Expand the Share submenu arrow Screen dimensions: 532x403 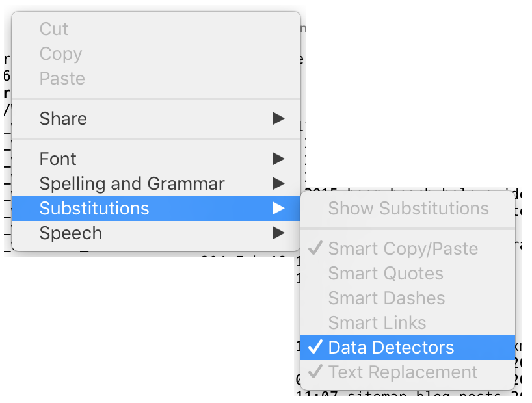pyautogui.click(x=278, y=118)
